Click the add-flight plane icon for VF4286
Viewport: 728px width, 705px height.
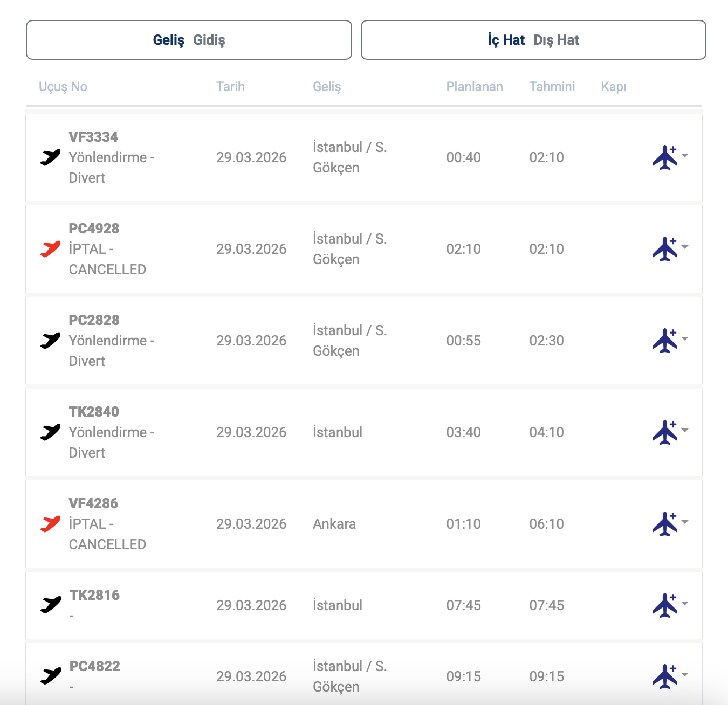(664, 524)
